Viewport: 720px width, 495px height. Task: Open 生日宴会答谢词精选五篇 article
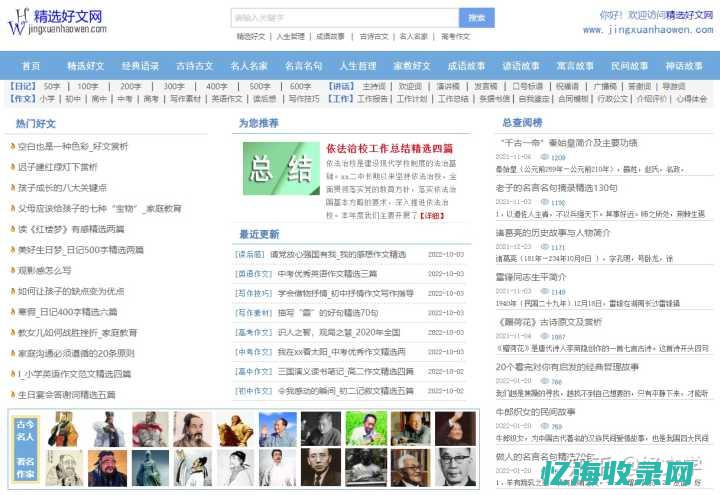66,394
